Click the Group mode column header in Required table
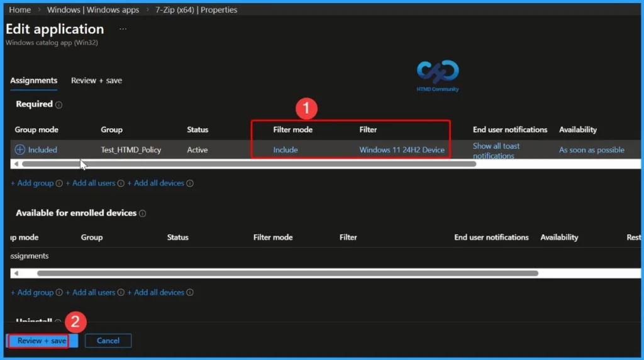 (x=36, y=129)
